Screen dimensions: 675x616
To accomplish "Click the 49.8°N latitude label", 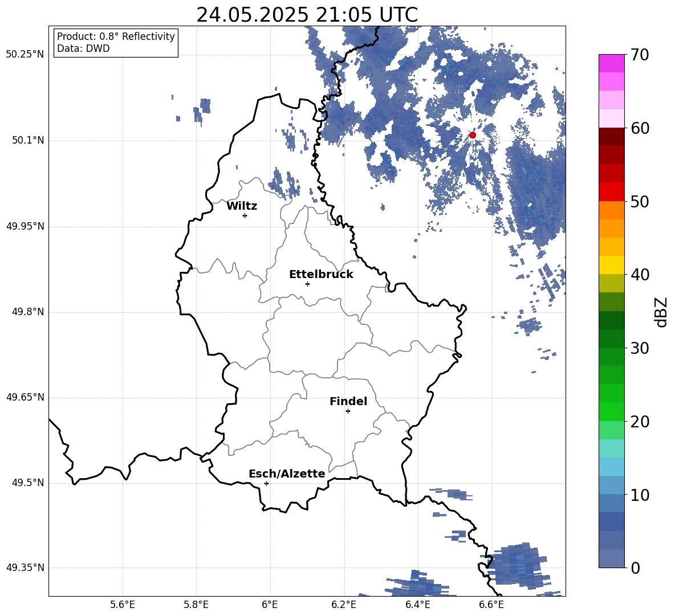I will [29, 312].
